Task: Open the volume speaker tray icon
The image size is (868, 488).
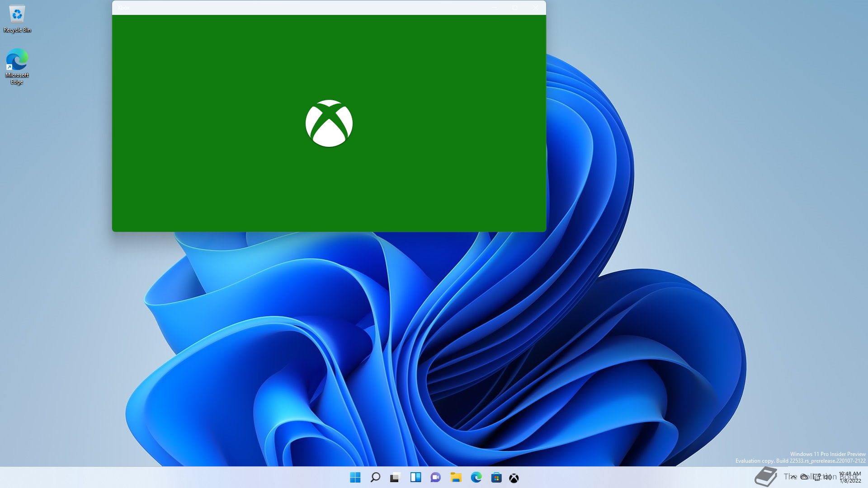Action: coord(827,477)
